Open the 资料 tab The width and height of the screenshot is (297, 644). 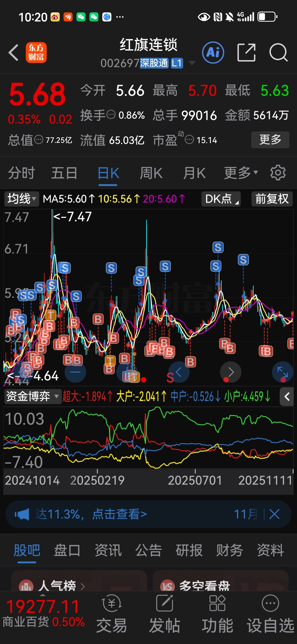(x=270, y=550)
